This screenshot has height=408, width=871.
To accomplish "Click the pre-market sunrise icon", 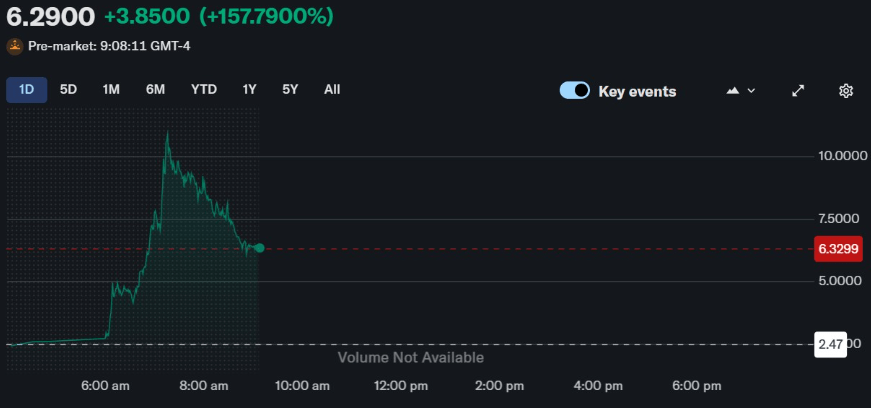I will pos(15,46).
